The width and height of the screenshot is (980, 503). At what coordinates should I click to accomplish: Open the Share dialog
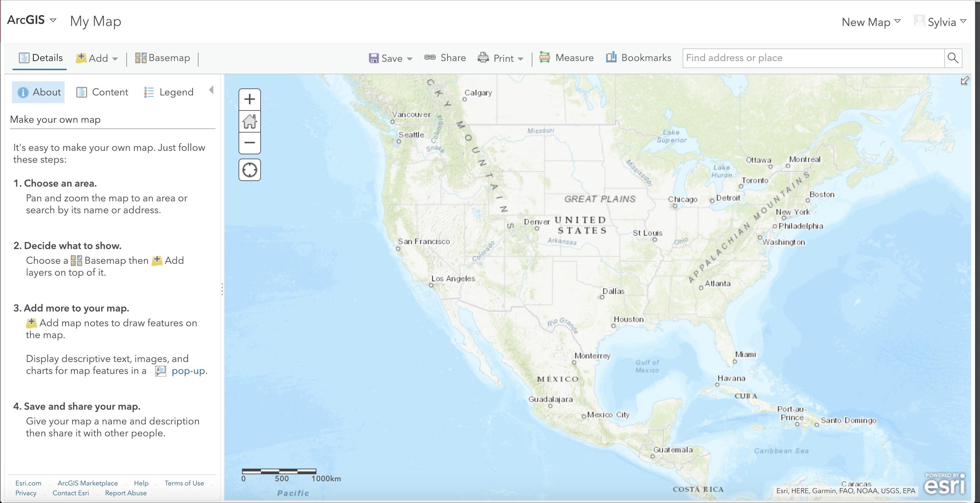click(x=445, y=58)
